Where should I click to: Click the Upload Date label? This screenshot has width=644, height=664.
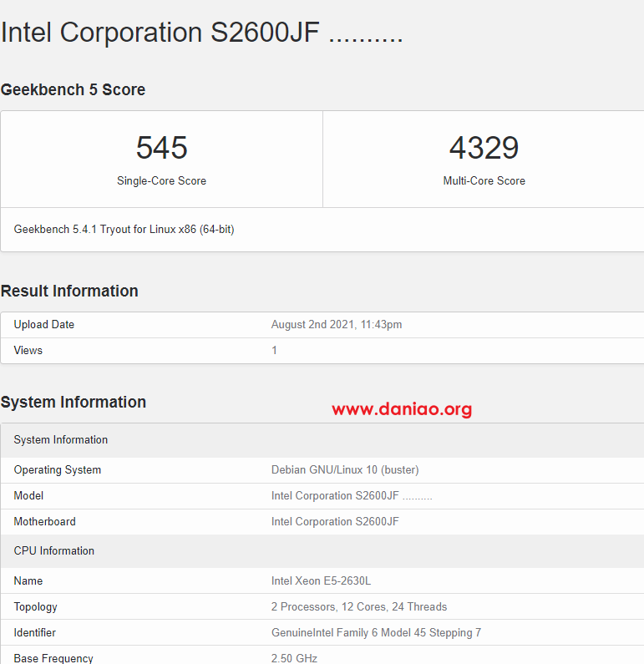(44, 325)
